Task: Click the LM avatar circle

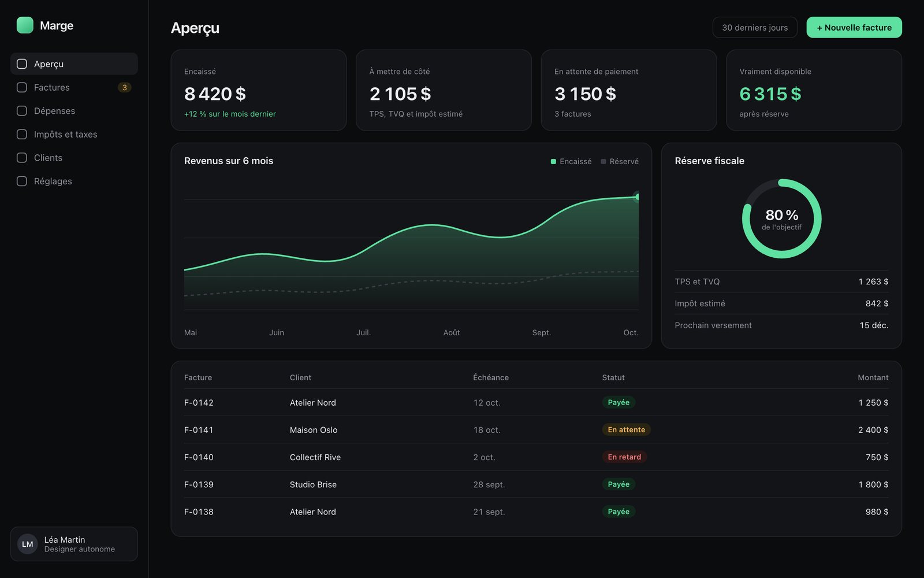Action: [x=28, y=544]
